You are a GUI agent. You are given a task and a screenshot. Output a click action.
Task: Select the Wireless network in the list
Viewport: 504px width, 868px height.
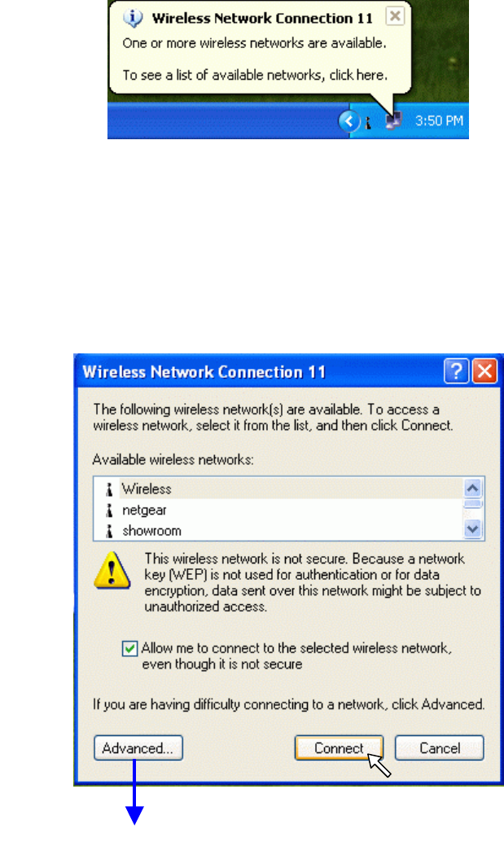point(278,489)
